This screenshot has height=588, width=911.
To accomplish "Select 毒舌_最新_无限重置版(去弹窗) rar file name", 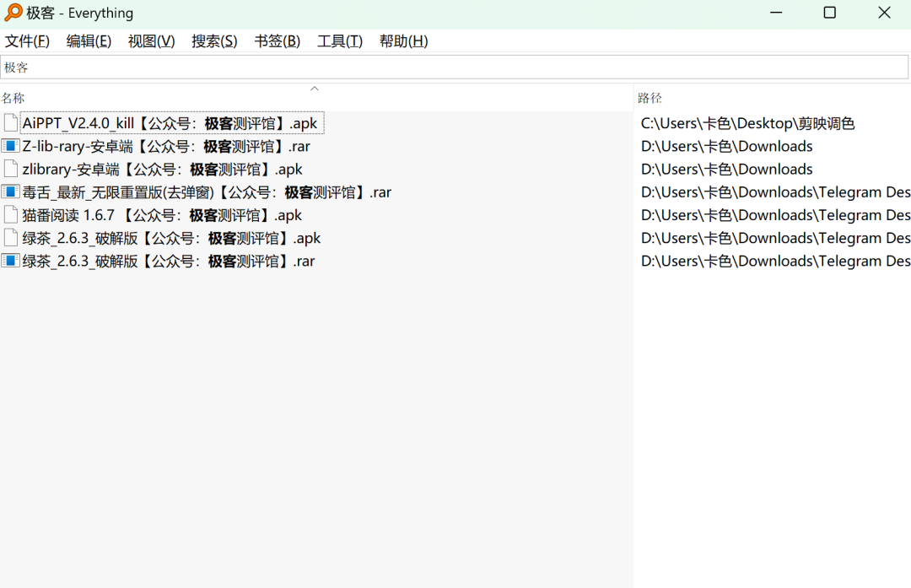I will click(x=207, y=192).
